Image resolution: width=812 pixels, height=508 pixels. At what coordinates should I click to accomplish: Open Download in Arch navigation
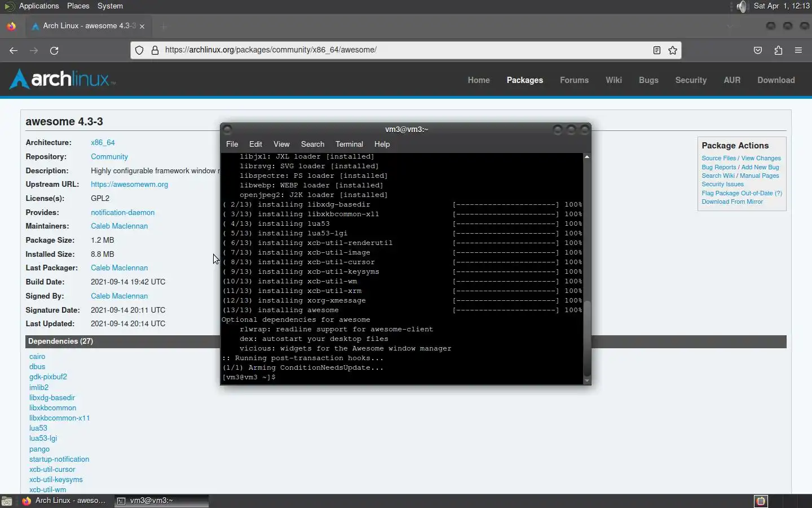click(776, 80)
